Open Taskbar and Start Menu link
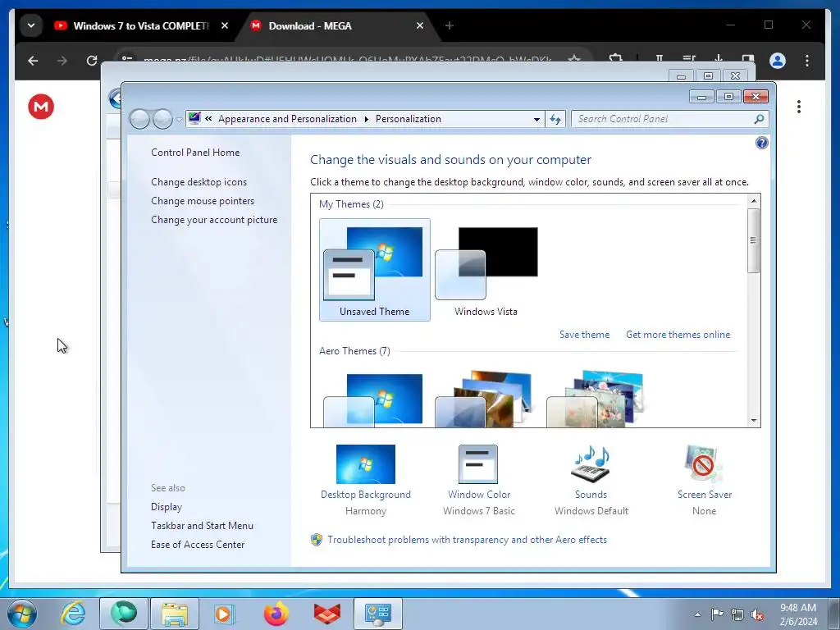 [202, 526]
